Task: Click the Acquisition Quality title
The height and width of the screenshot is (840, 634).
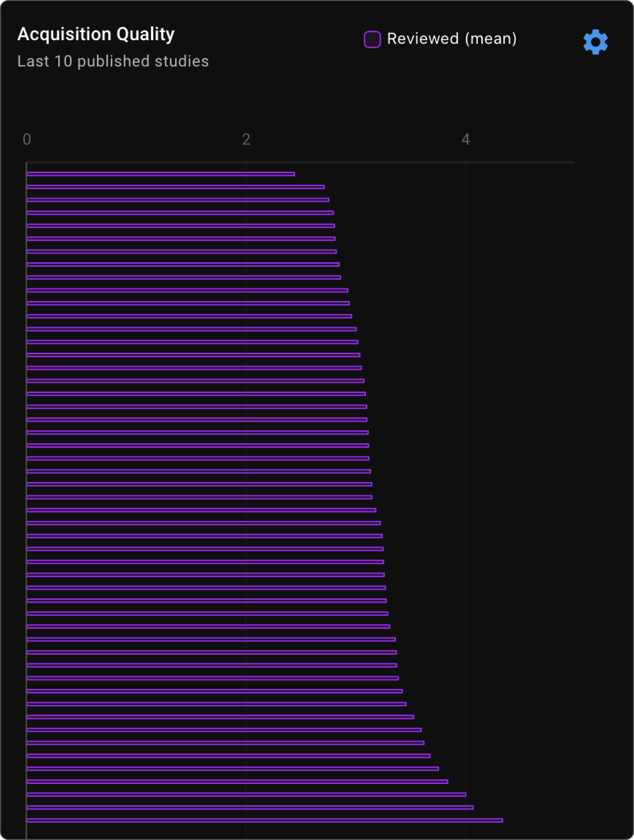Action: click(x=96, y=34)
